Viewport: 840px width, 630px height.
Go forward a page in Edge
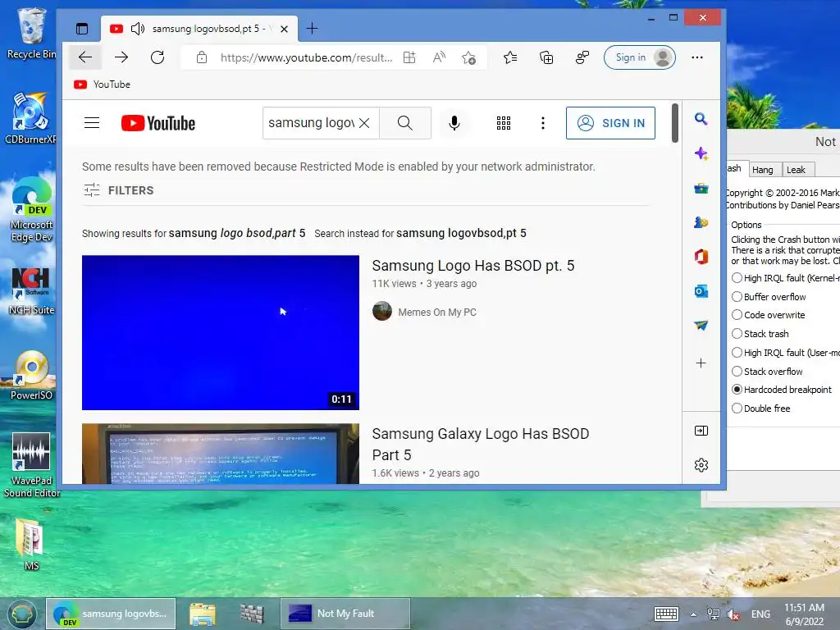[x=121, y=57]
